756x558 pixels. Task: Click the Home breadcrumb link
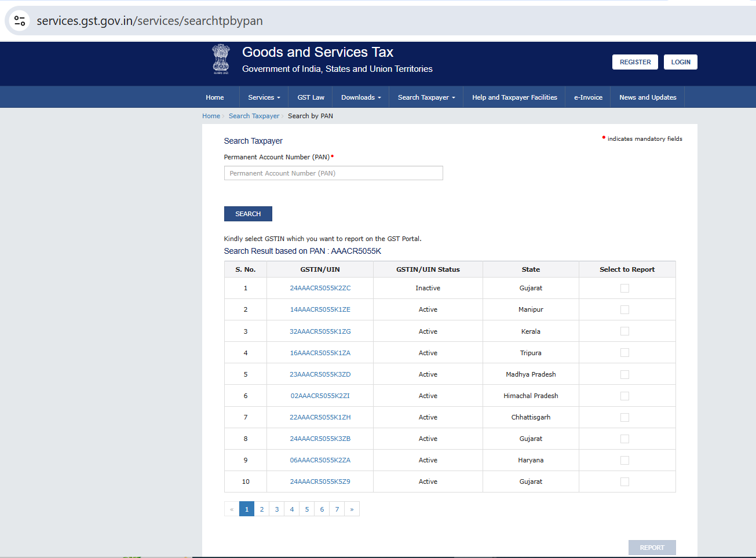coord(211,116)
